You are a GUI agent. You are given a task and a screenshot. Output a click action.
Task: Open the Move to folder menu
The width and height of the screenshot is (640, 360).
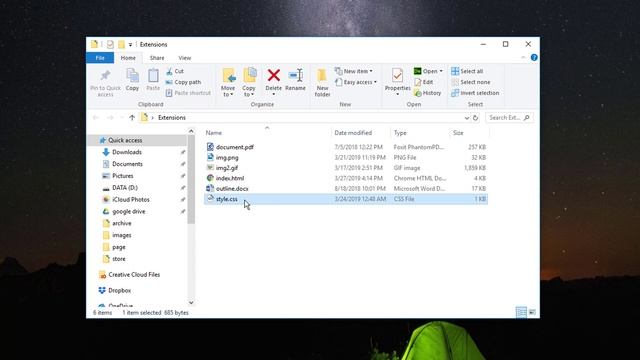click(228, 82)
